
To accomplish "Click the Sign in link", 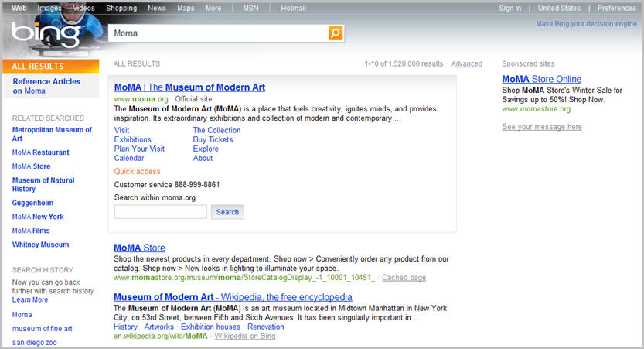I will coord(509,9).
